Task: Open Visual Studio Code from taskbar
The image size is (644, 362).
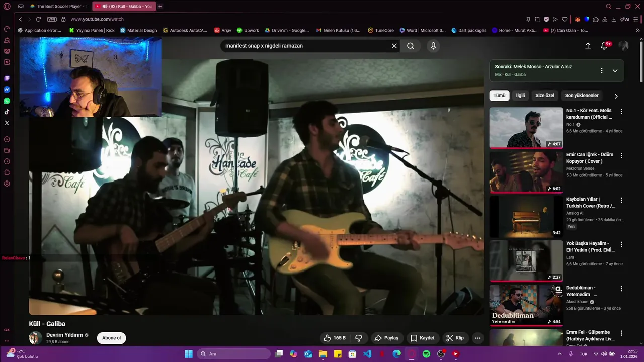Action: (367, 354)
